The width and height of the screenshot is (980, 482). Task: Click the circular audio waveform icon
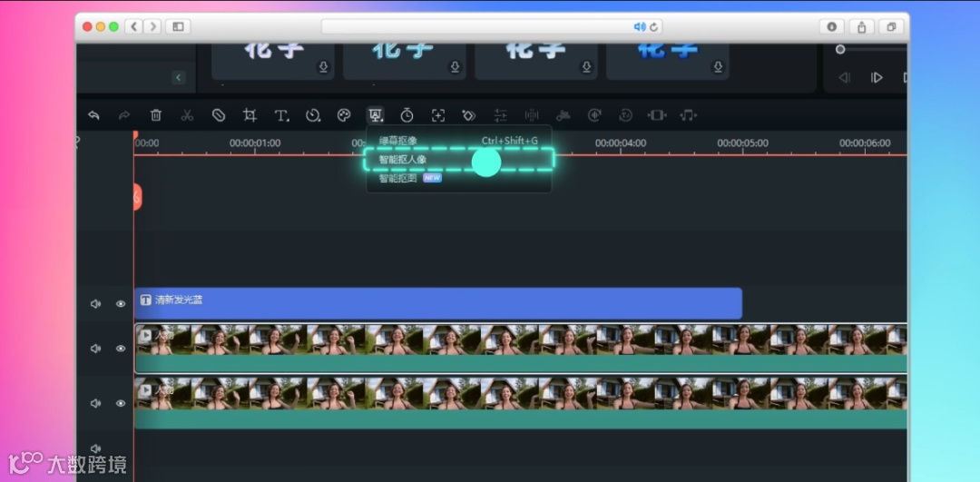coord(594,115)
